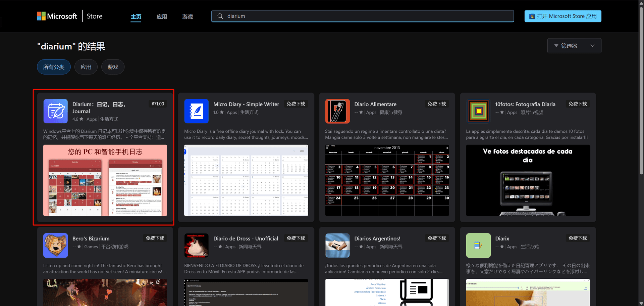Click the 10fotos: Fotografia Diaria title
The width and height of the screenshot is (644, 306).
[525, 104]
